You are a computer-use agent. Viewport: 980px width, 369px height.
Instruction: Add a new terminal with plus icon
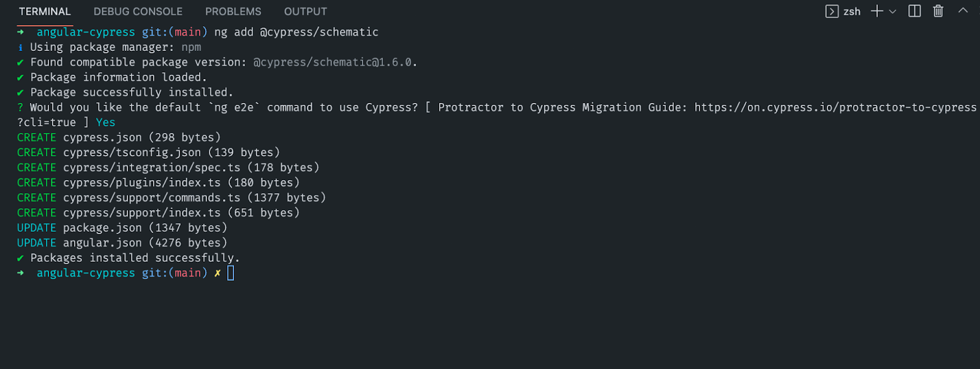pos(876,11)
